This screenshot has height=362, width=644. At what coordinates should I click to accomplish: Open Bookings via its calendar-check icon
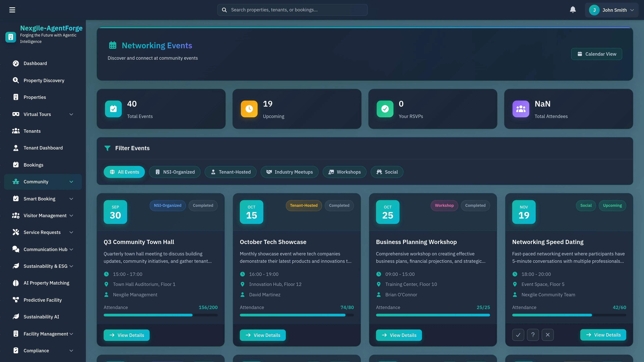point(16,165)
